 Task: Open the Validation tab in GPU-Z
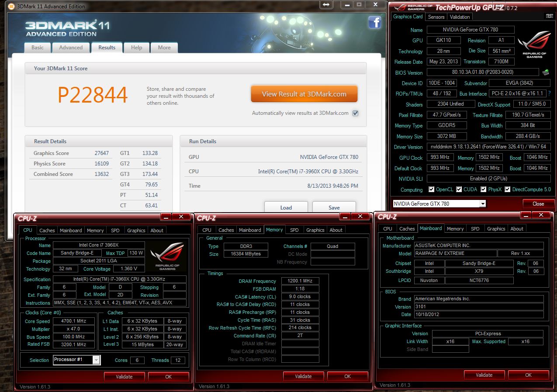[x=460, y=17]
